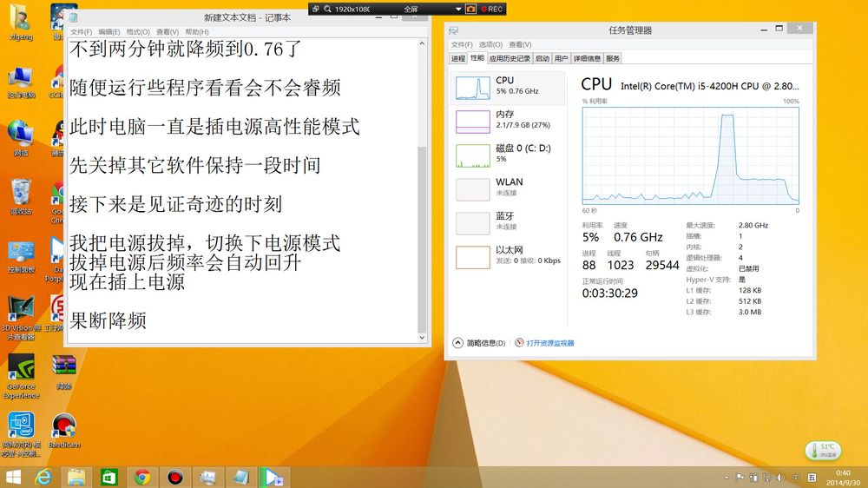Open the WinRAR books desktop icon
Image resolution: width=868 pixels, height=488 pixels.
63,373
